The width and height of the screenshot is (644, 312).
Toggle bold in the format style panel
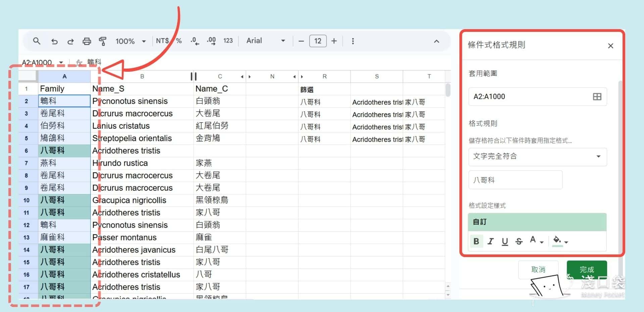coord(476,241)
